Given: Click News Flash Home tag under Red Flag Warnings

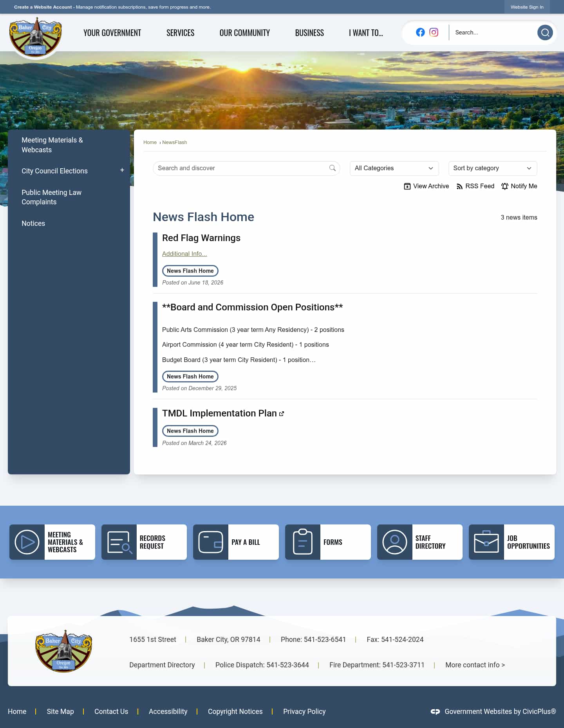Looking at the screenshot, I should point(190,271).
